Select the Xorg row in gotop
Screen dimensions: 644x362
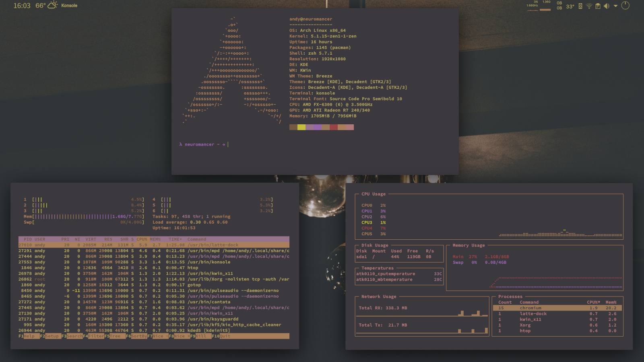pyautogui.click(x=557, y=325)
